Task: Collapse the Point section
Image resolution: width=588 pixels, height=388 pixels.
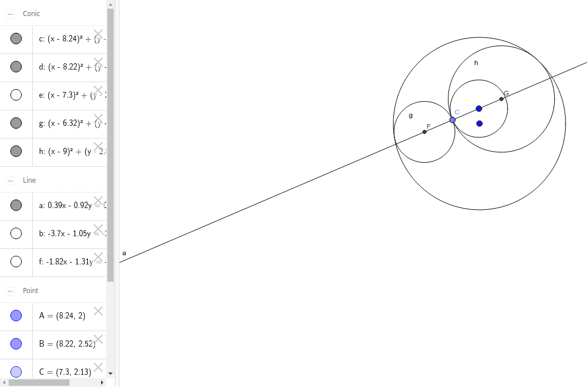Action: click(9, 291)
